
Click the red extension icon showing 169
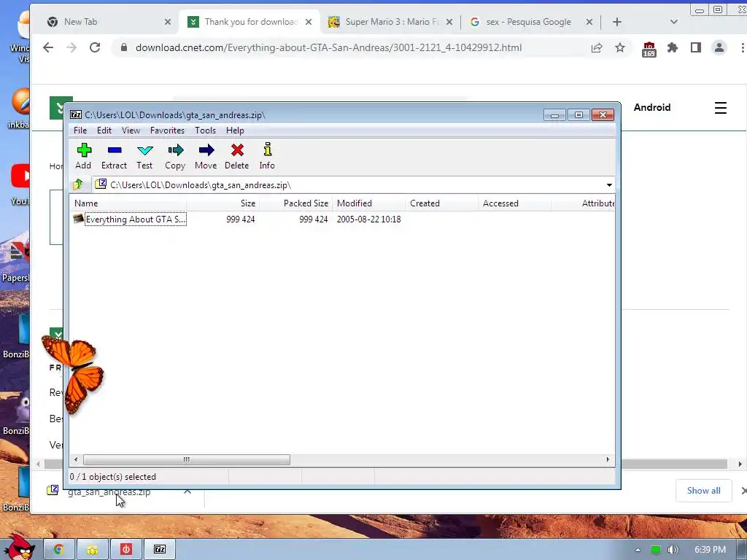[649, 49]
